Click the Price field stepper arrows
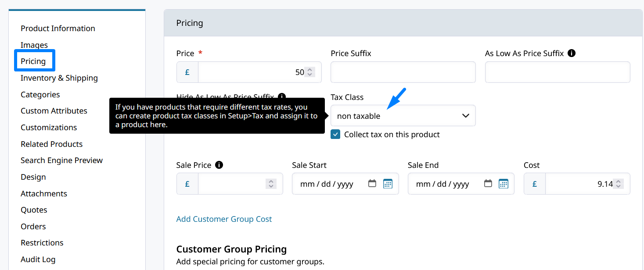 310,72
